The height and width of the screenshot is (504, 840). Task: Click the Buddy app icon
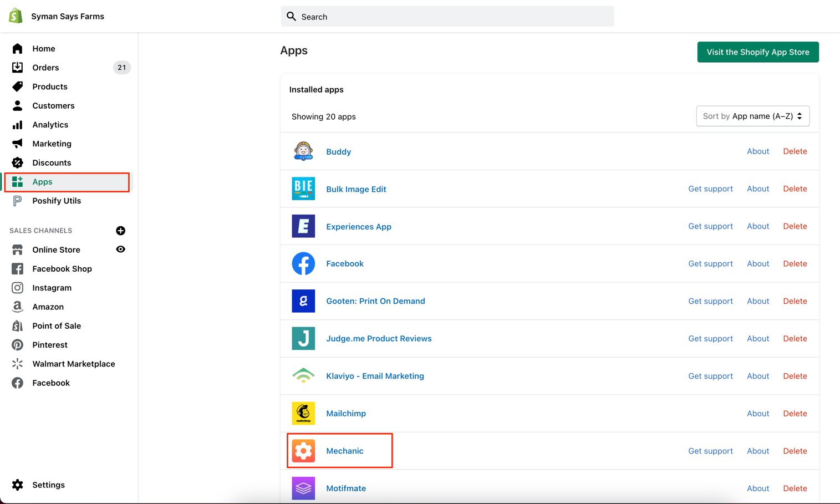tap(303, 151)
